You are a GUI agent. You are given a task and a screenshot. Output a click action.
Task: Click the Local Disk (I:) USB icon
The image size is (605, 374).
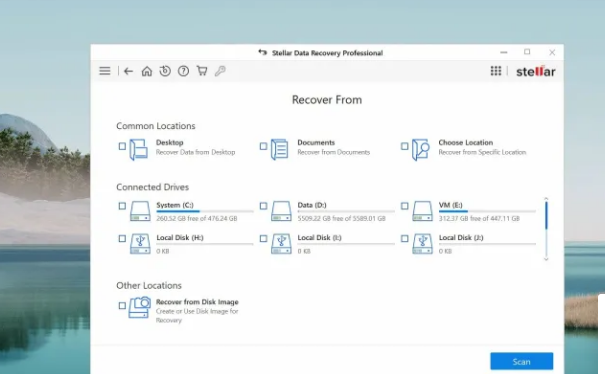281,244
